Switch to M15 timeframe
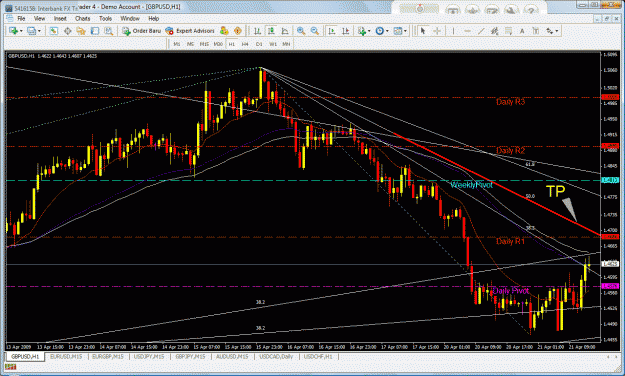Viewport: 625px width, 376px height. [204, 44]
